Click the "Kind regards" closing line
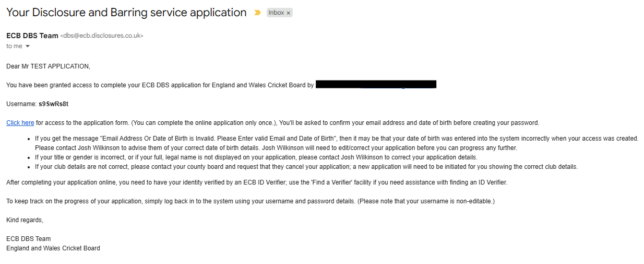 tap(25, 220)
